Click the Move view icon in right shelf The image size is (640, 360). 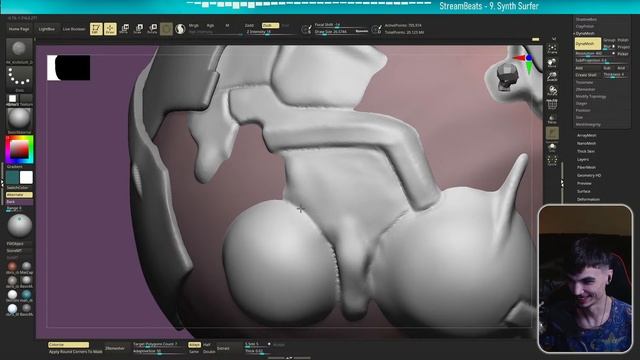[x=552, y=63]
